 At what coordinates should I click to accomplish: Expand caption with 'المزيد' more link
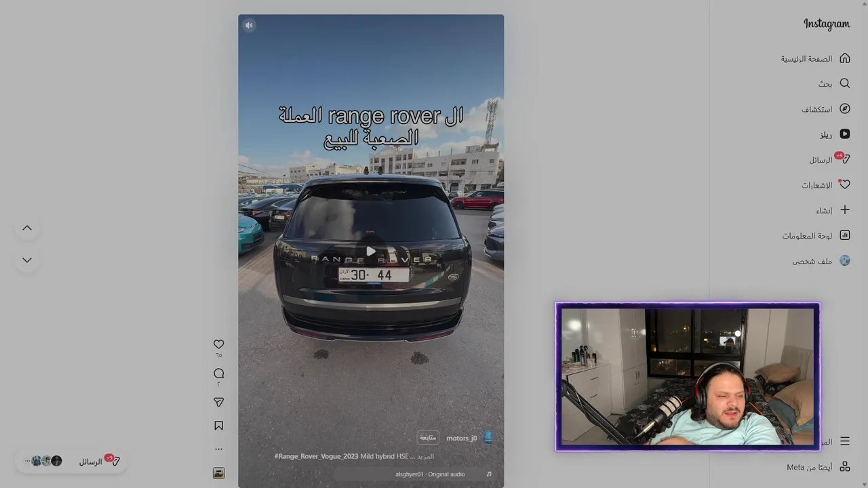[x=426, y=456]
